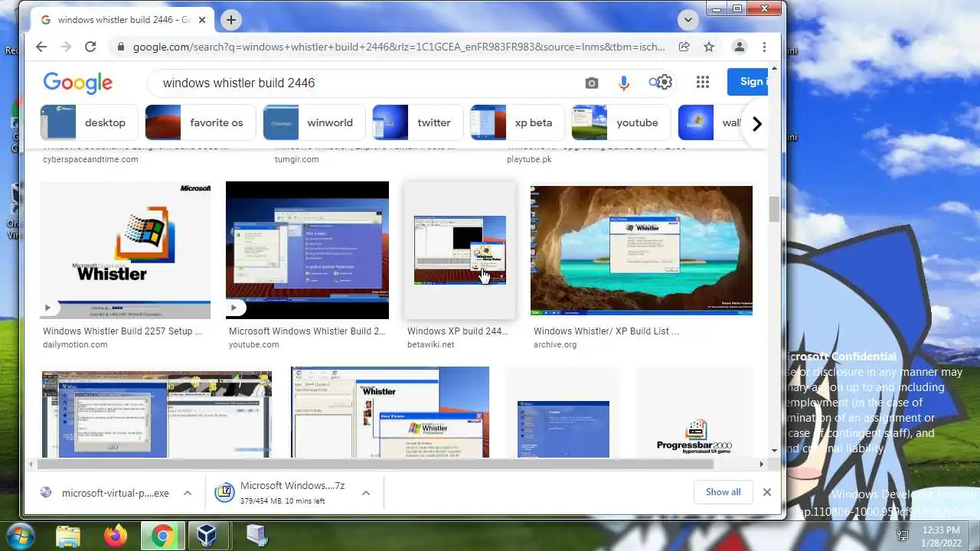Image resolution: width=980 pixels, height=551 pixels.
Task: Click Chrome taskbar icon
Action: [x=162, y=536]
